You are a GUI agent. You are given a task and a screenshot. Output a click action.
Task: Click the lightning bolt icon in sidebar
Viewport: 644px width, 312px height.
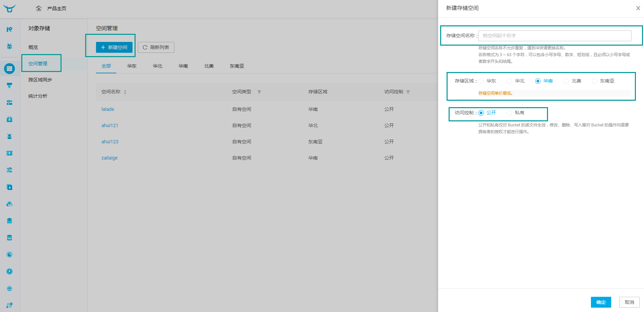pyautogui.click(x=9, y=271)
